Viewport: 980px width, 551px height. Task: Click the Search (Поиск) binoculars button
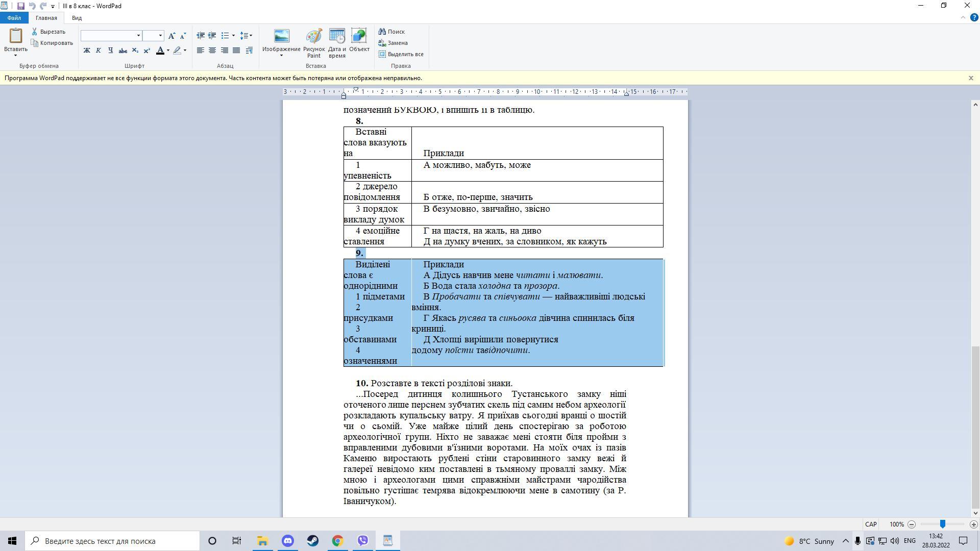tap(391, 32)
